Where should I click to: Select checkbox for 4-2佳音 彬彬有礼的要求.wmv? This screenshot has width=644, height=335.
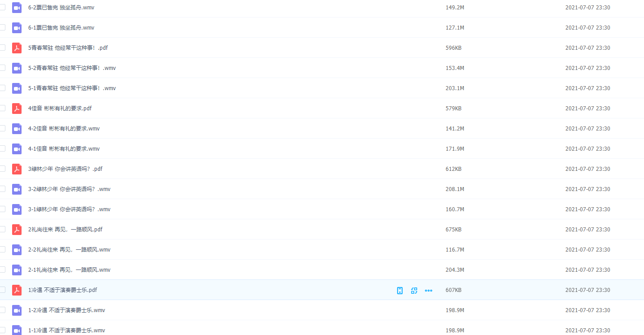coord(2,128)
